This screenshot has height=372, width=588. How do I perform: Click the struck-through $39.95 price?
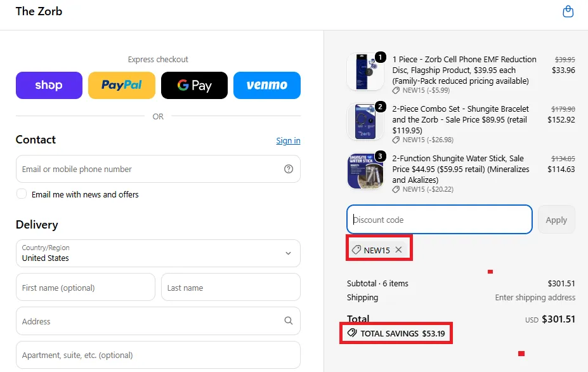565,59
